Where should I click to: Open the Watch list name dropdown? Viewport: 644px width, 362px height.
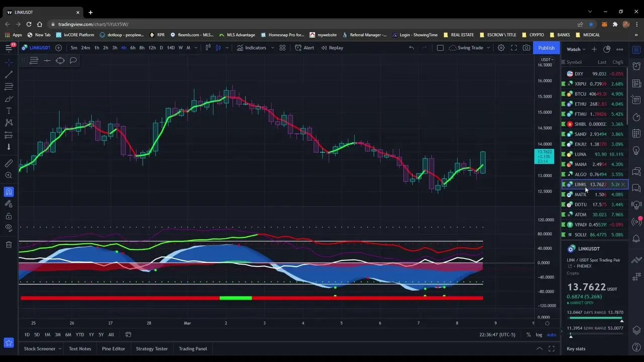(x=577, y=49)
